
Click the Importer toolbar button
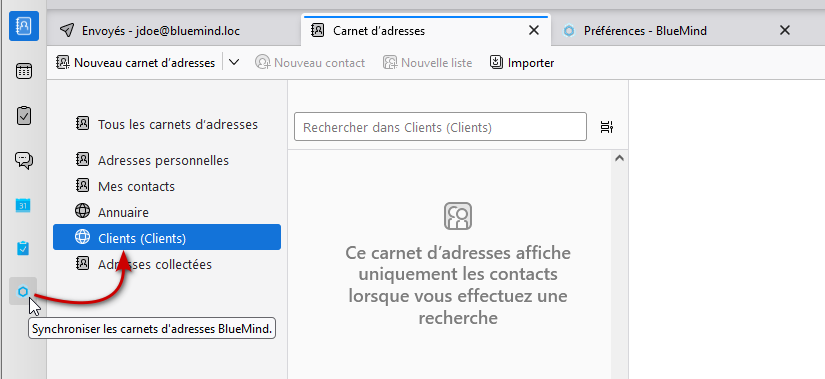coord(522,63)
